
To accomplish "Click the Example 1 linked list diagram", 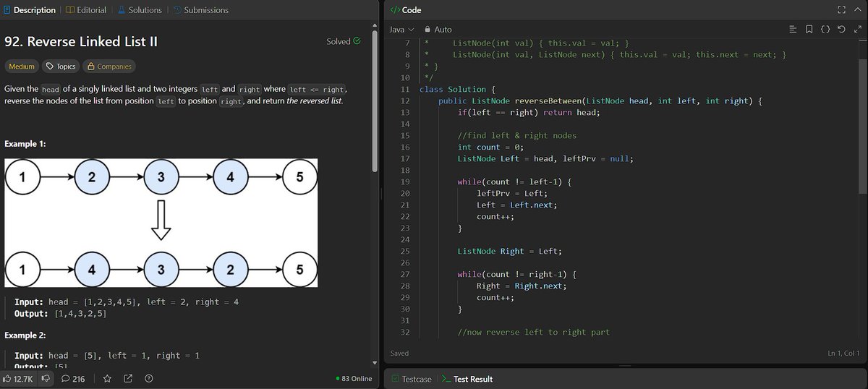I will click(161, 223).
